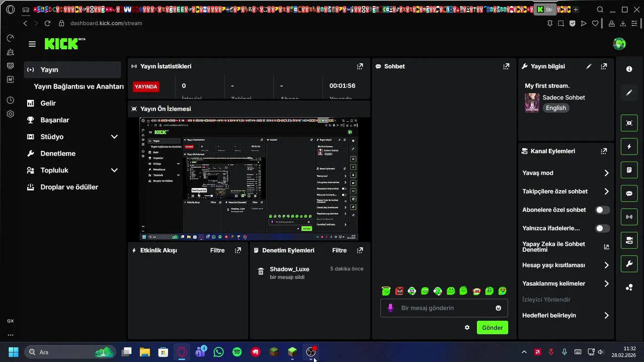This screenshot has width=644, height=362.
Task: Click the system tray volume icon
Action: click(600, 352)
